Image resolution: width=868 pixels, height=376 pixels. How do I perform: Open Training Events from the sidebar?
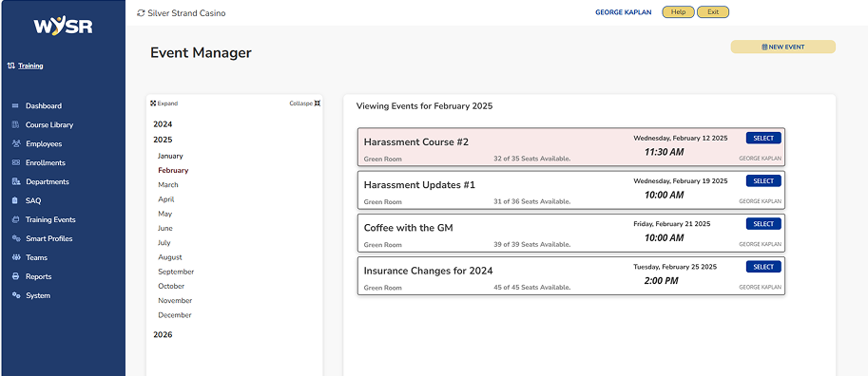(50, 219)
